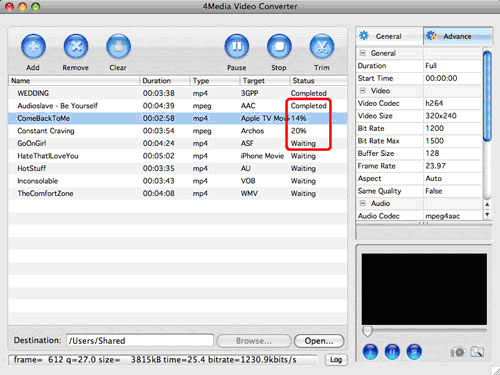
Task: Click the Audio Codec value mpeg4aac
Action: (x=442, y=216)
